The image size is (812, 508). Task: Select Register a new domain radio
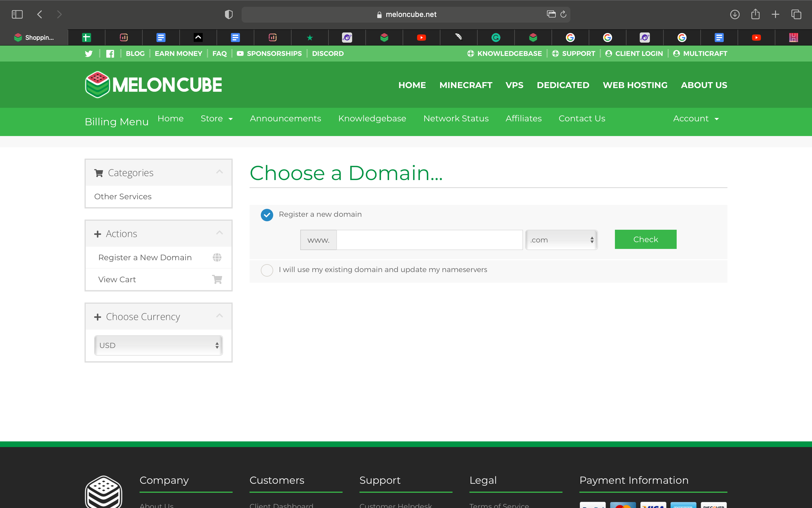267,215
